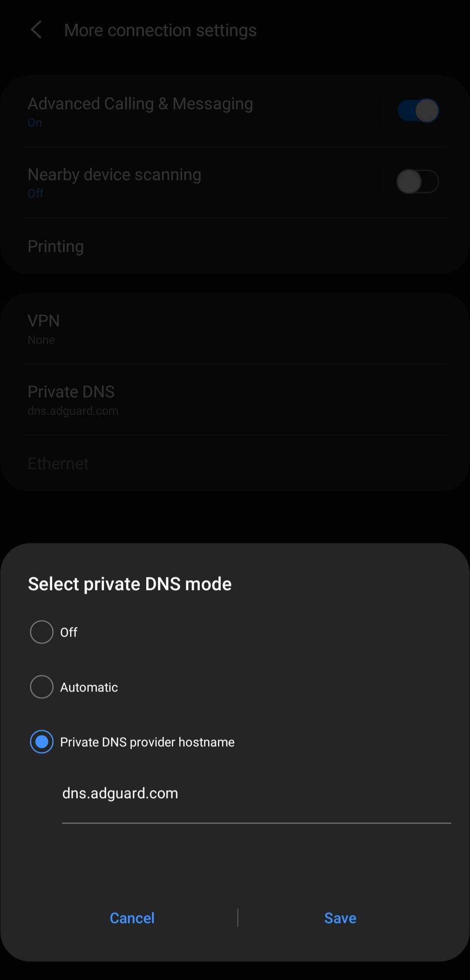
Task: Enable the Nearby device scanning switch
Action: point(418,182)
